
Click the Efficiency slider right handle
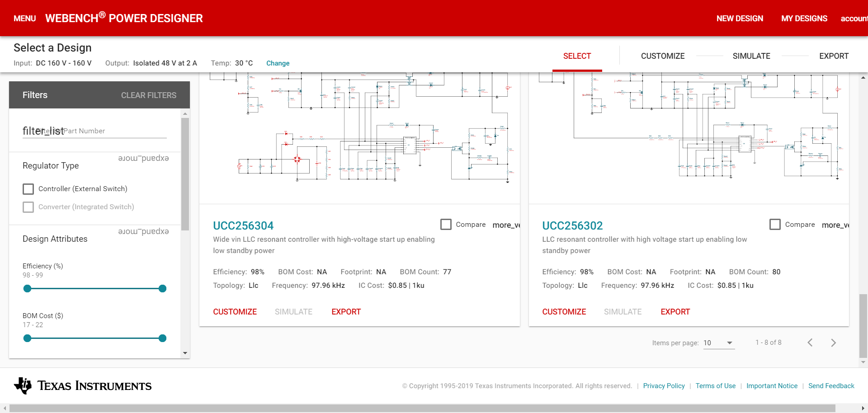(162, 289)
